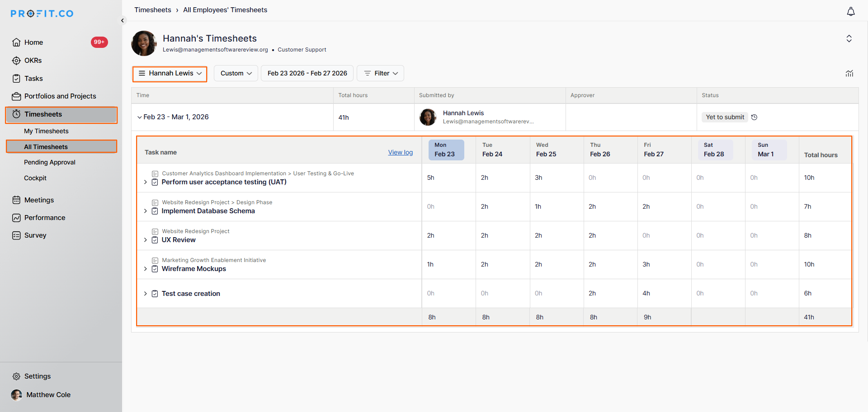The image size is (868, 412).
Task: Click the timesheet analytics chart icon
Action: coord(849,74)
